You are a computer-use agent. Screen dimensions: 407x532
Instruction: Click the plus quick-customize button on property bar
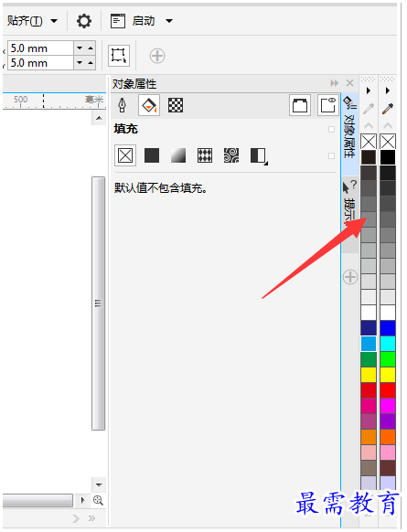[157, 56]
